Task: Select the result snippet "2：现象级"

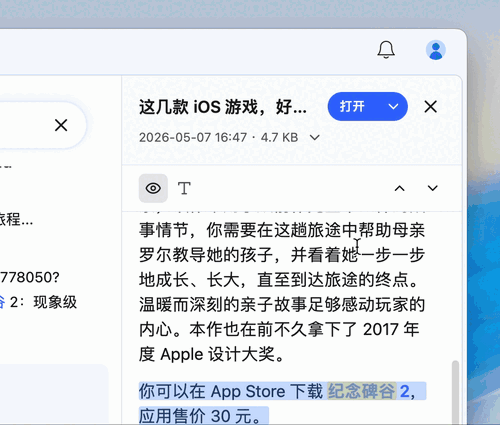Action: click(x=43, y=302)
